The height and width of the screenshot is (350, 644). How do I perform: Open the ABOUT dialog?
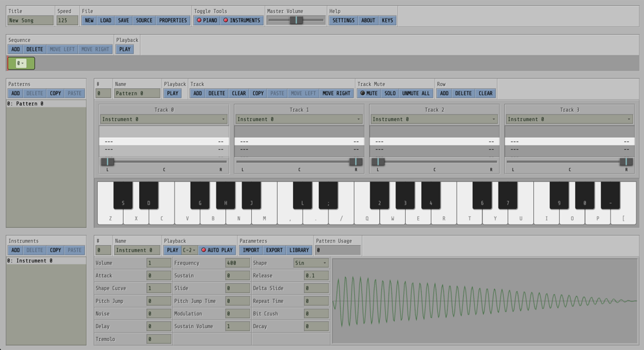[x=368, y=20]
